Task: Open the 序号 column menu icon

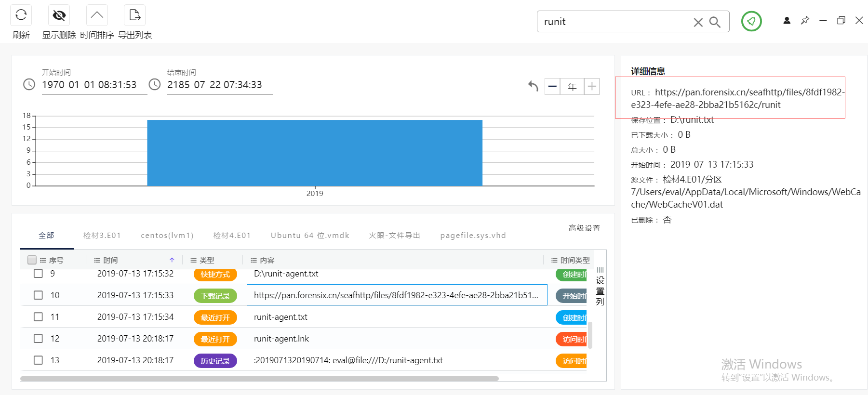Action: point(43,260)
